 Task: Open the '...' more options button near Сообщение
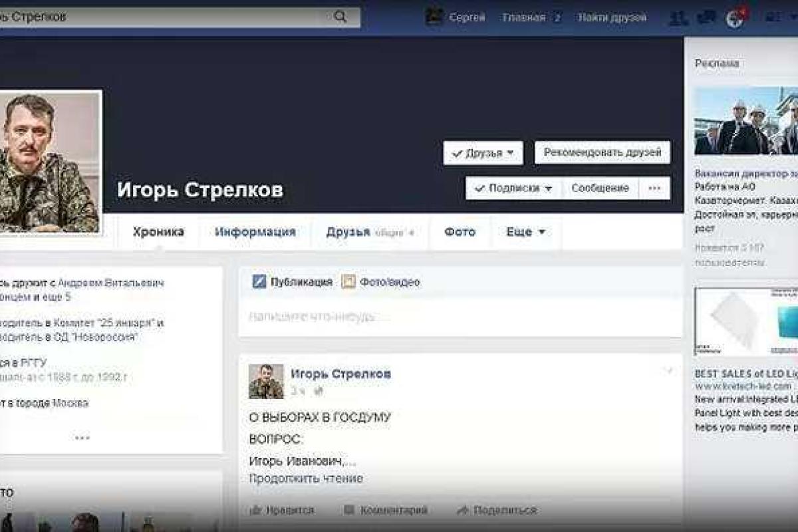coord(656,188)
